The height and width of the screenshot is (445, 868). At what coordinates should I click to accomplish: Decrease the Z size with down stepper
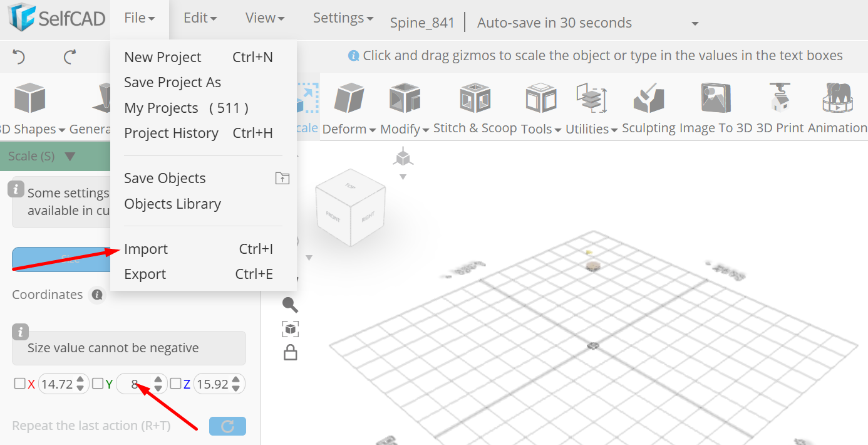[x=236, y=389]
